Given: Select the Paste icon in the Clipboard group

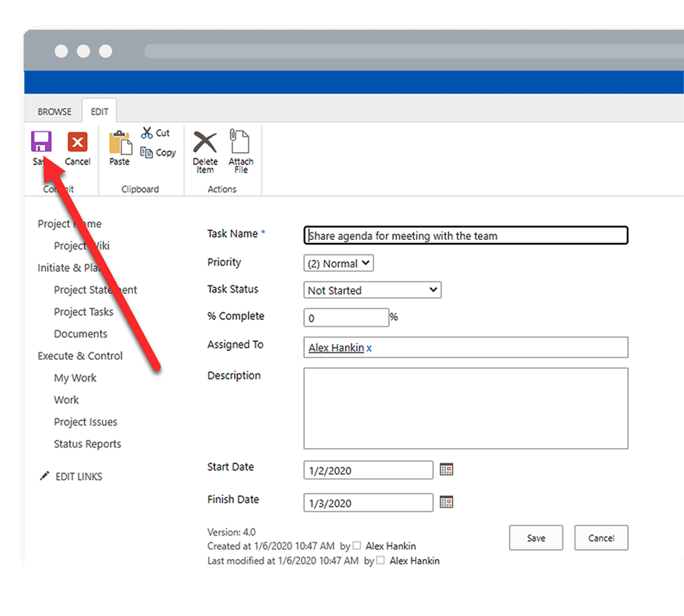Looking at the screenshot, I should point(119,144).
